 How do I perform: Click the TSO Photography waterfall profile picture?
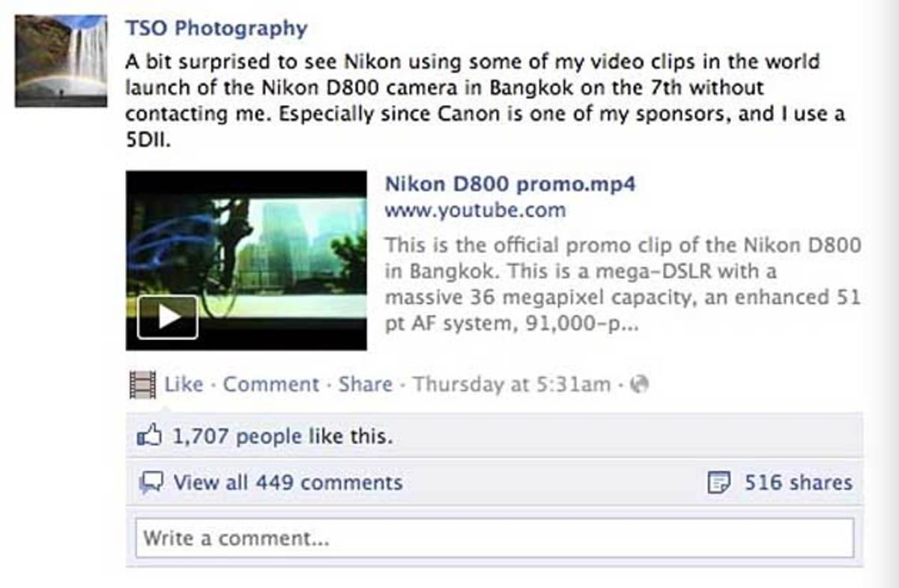tap(61, 61)
